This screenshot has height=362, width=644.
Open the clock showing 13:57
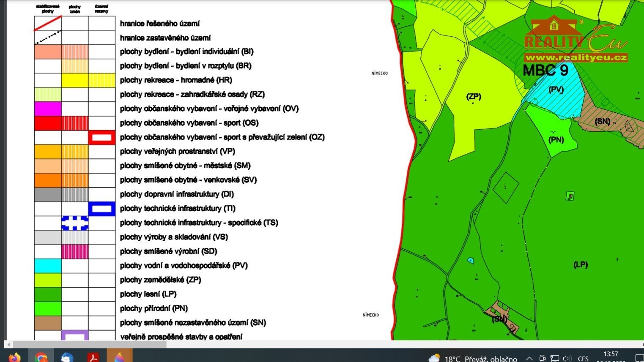click(610, 357)
